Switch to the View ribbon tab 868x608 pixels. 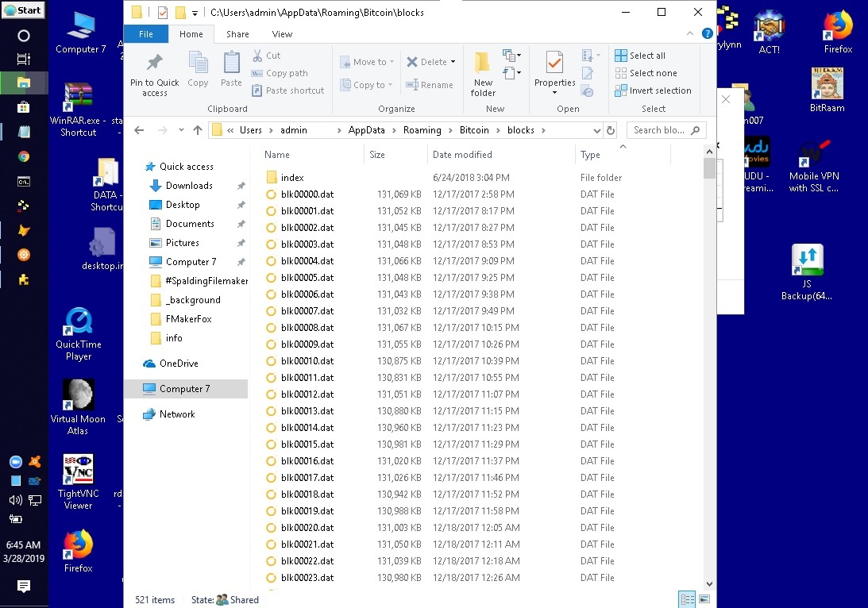click(x=282, y=34)
